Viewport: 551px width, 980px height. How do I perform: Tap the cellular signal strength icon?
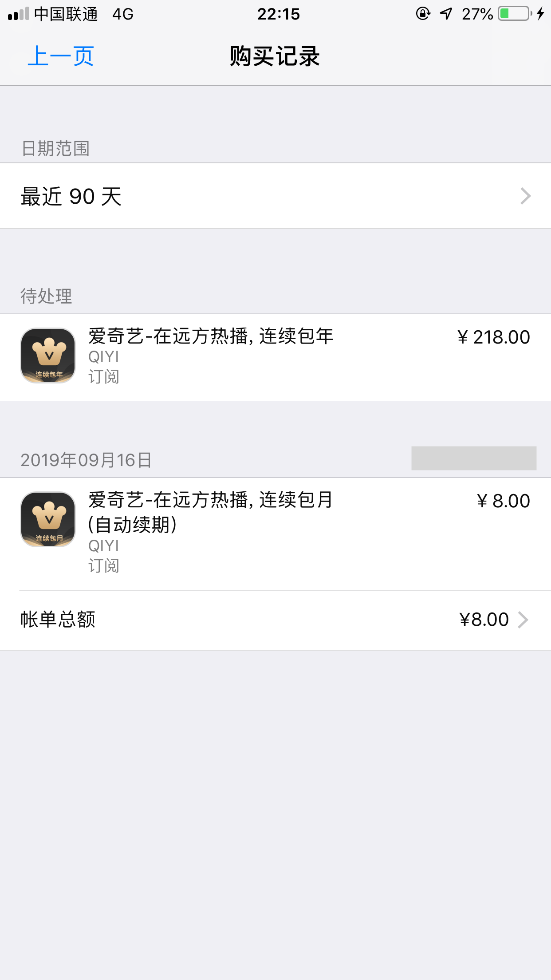tap(19, 14)
